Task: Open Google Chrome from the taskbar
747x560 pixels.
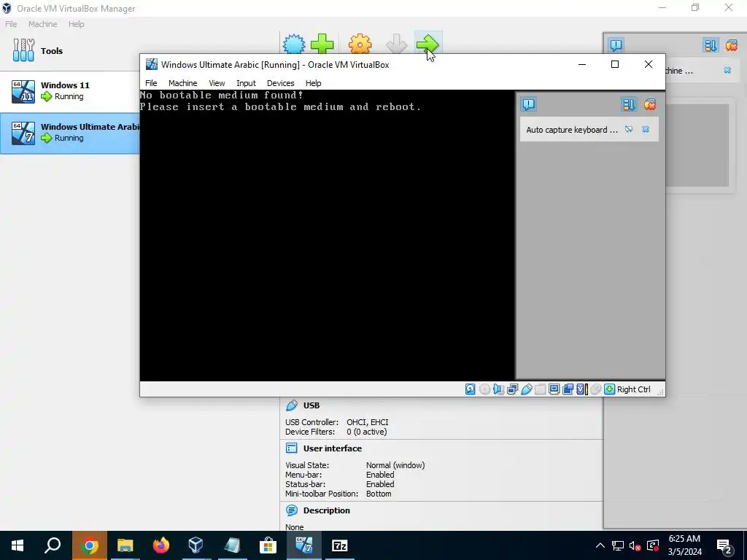Action: point(89,545)
